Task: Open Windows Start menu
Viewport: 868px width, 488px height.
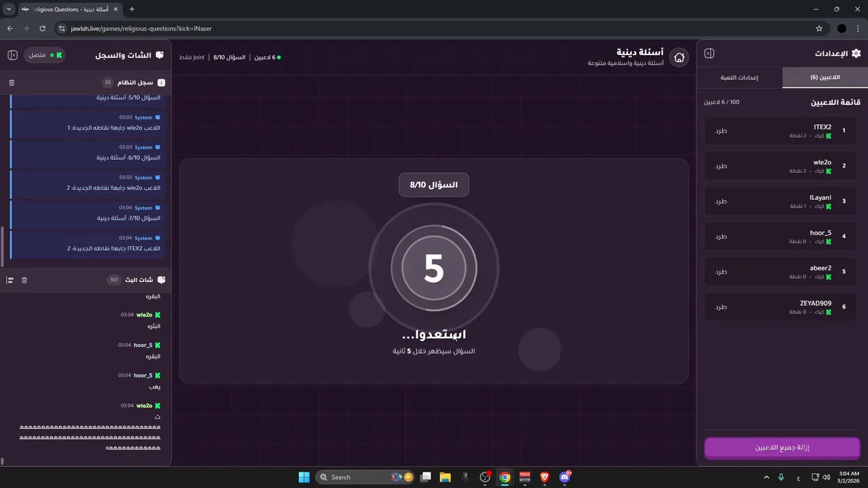Action: tap(304, 477)
